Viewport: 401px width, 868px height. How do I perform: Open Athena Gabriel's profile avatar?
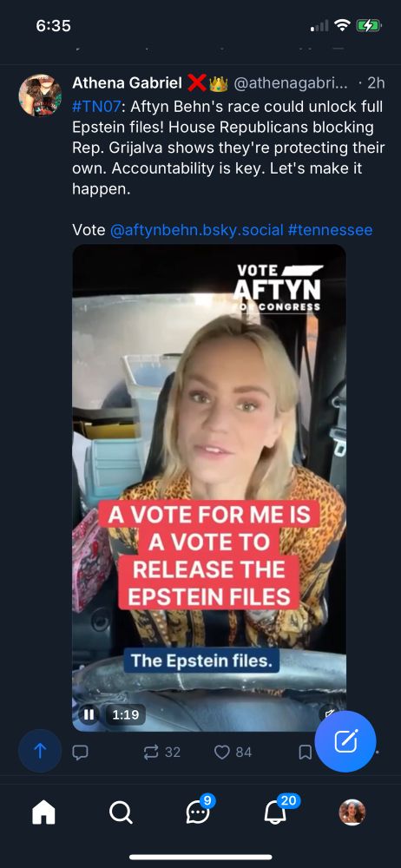pyautogui.click(x=40, y=95)
